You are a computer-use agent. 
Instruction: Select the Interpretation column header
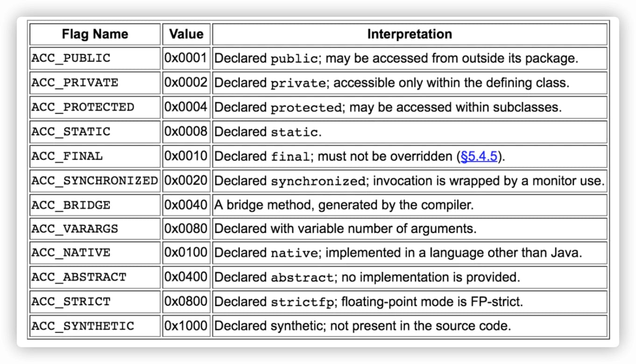tap(410, 34)
